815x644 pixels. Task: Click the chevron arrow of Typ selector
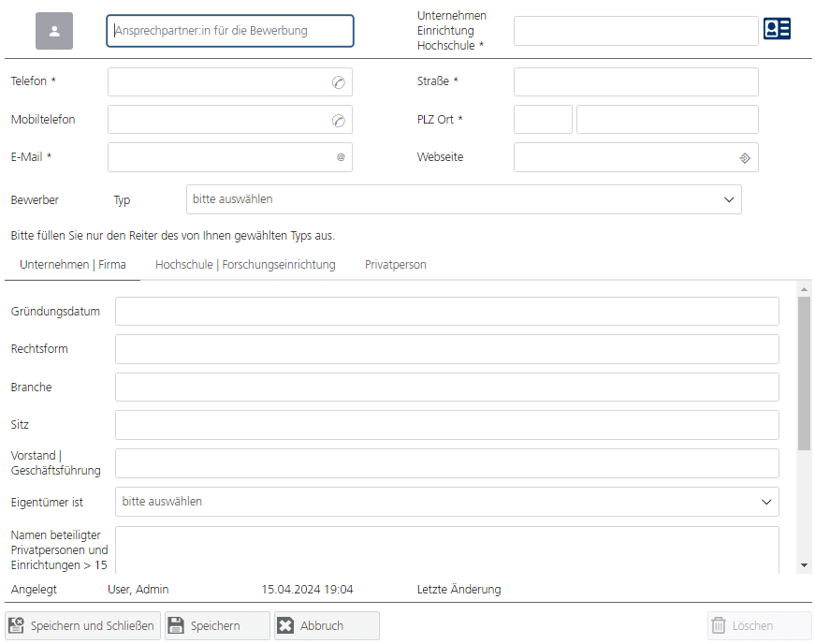point(729,199)
